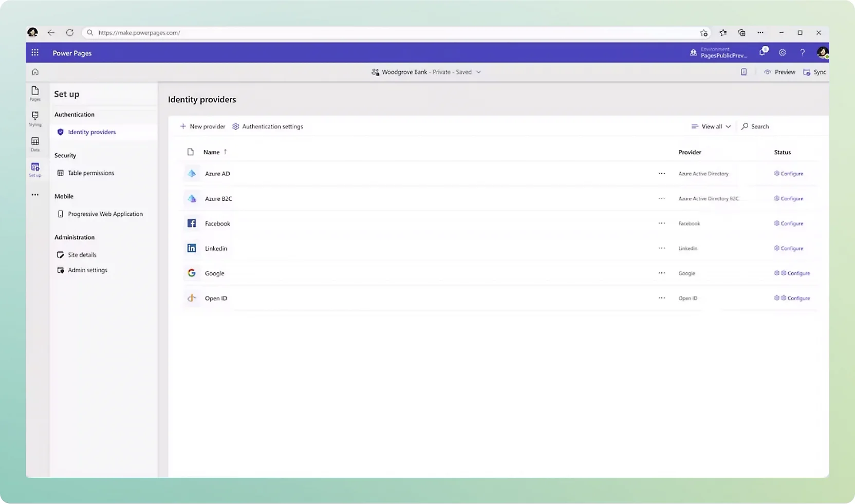
Task: Open the Data workspace icon
Action: [x=35, y=144]
